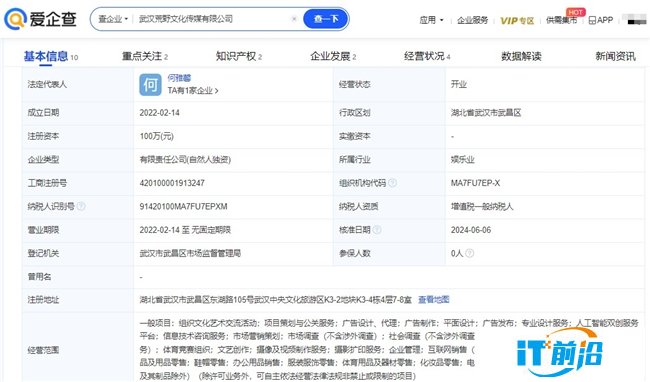Select the 核准日期 value 2024-06-06
Viewport: 650px width, 382px height.
click(471, 230)
